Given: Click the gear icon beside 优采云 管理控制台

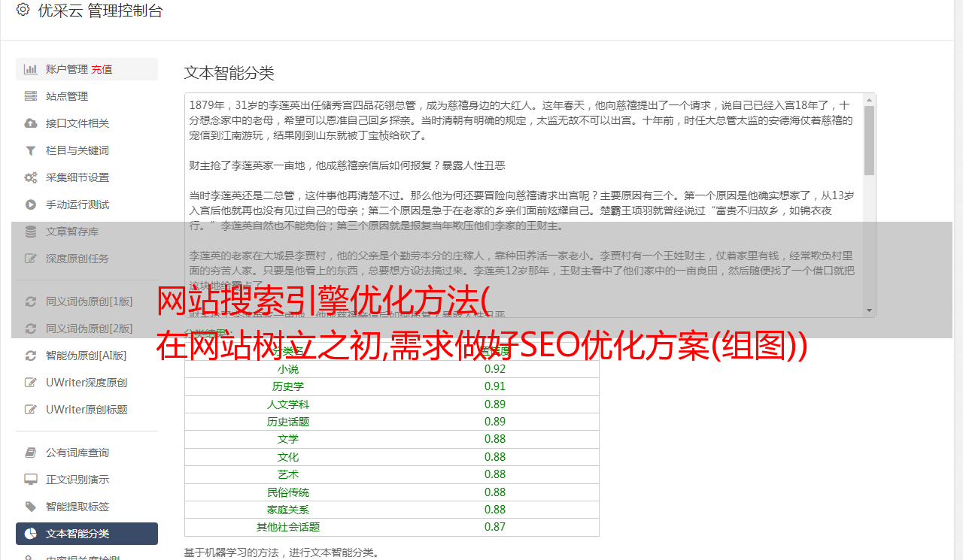Looking at the screenshot, I should [x=23, y=10].
